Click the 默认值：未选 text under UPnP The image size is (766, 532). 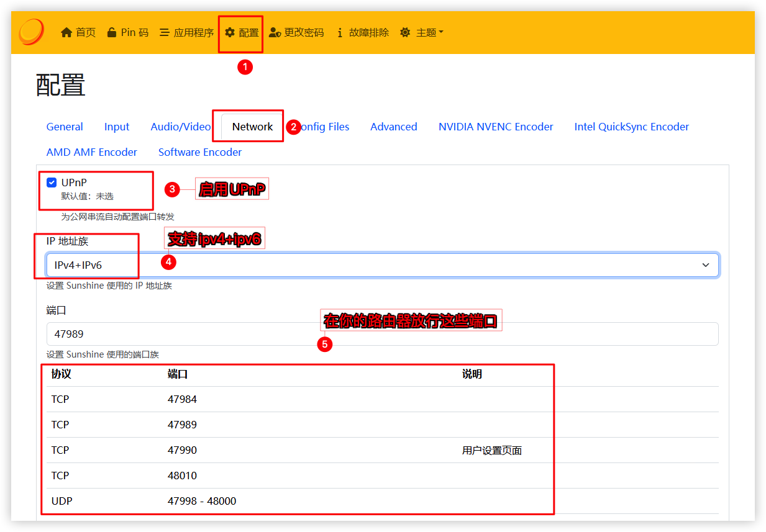pos(88,196)
